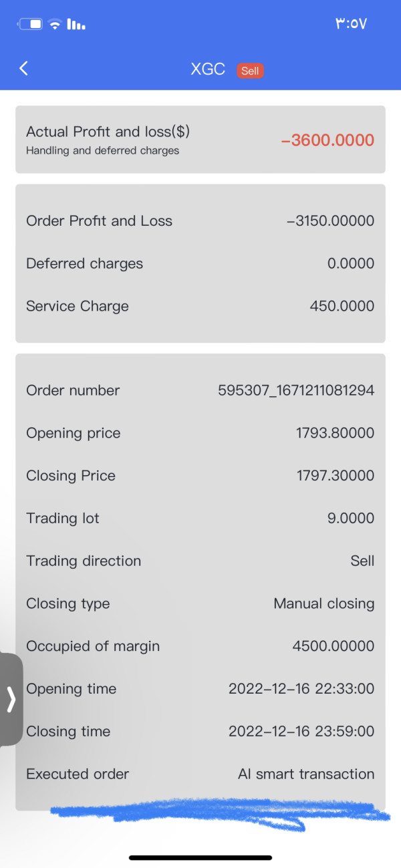Tap the Occupied of margin value
Viewport: 401px width, 868px height.
(333, 646)
